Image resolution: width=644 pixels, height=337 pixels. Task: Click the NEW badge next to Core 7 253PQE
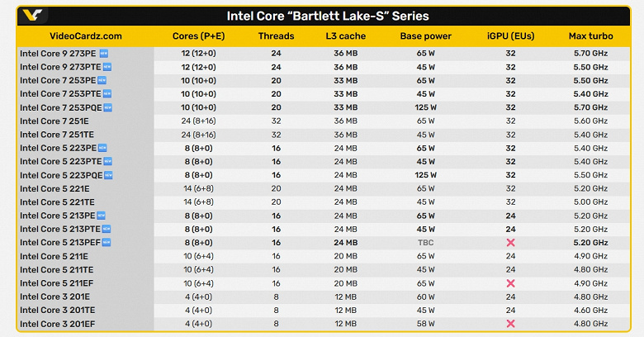tap(107, 107)
